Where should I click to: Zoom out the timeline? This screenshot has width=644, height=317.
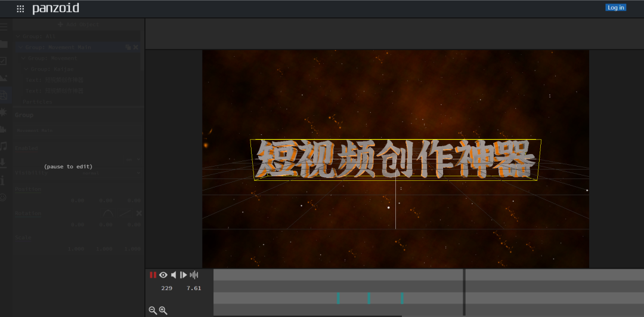(x=153, y=310)
